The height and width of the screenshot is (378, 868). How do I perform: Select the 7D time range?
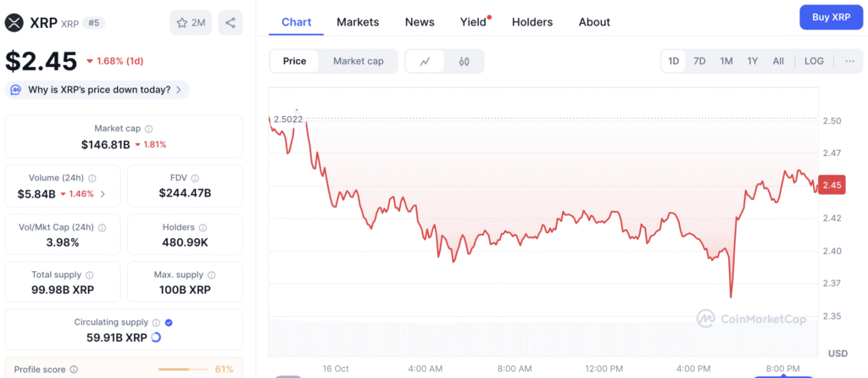pos(699,61)
